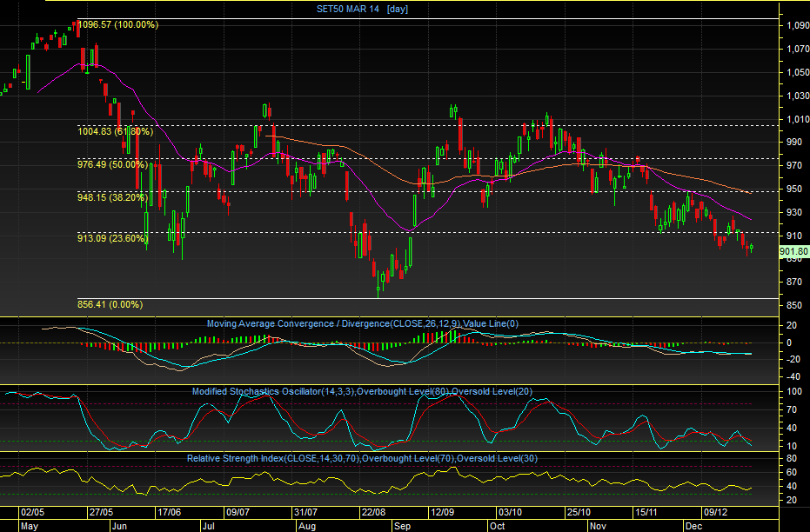Select -40 on the MACD axis

coord(793,376)
